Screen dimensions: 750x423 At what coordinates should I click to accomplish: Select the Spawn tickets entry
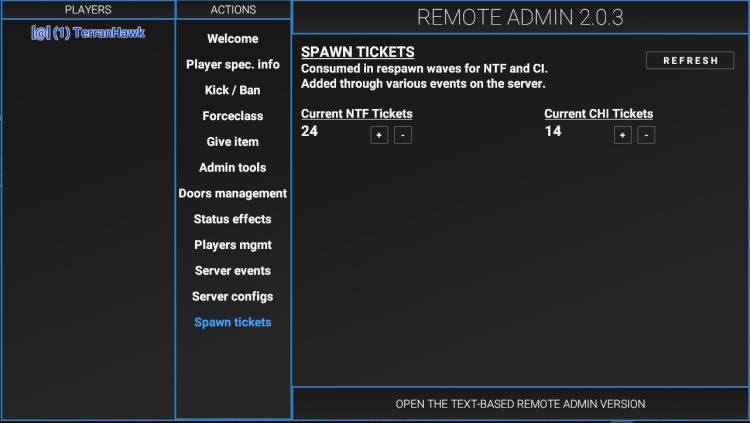(233, 322)
